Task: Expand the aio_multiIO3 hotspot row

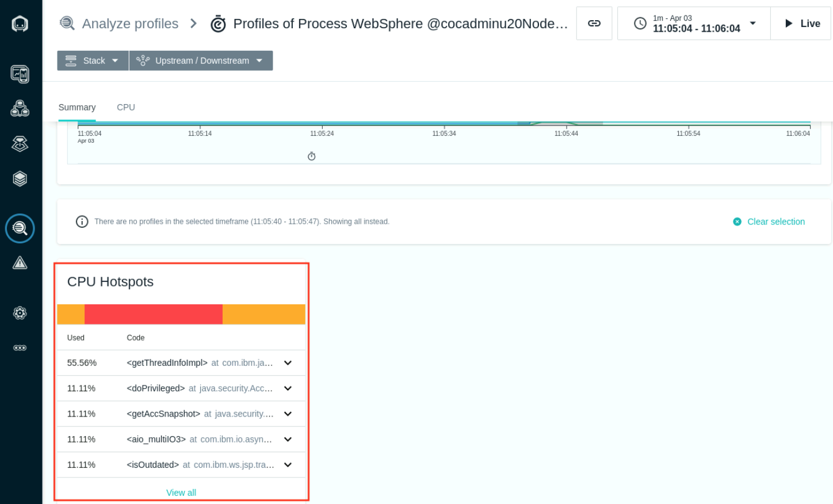Action: (x=288, y=440)
